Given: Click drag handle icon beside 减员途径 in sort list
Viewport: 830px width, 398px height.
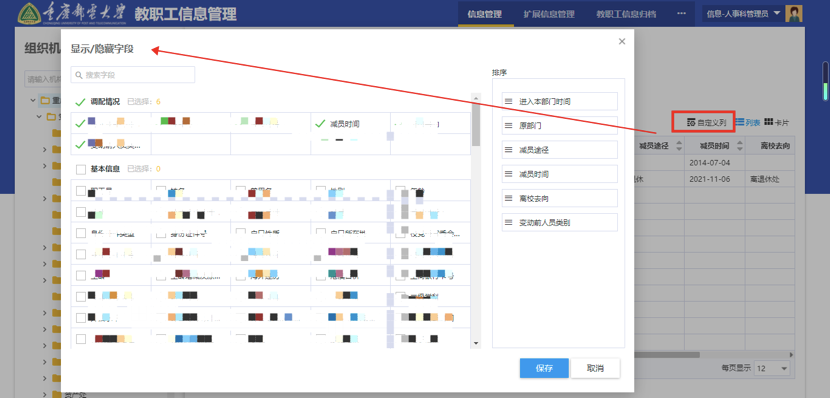Looking at the screenshot, I should 508,150.
